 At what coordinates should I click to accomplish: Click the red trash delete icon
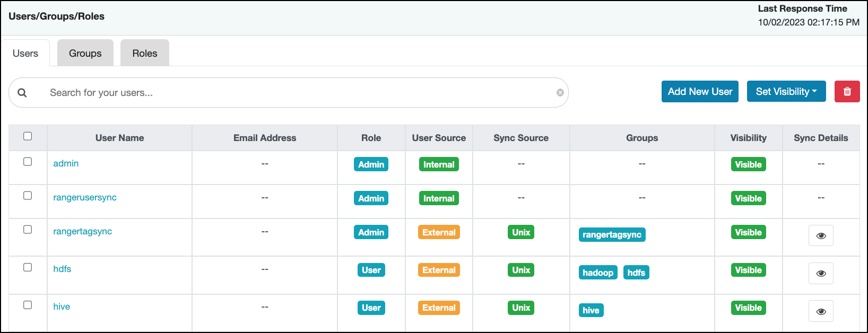(847, 92)
